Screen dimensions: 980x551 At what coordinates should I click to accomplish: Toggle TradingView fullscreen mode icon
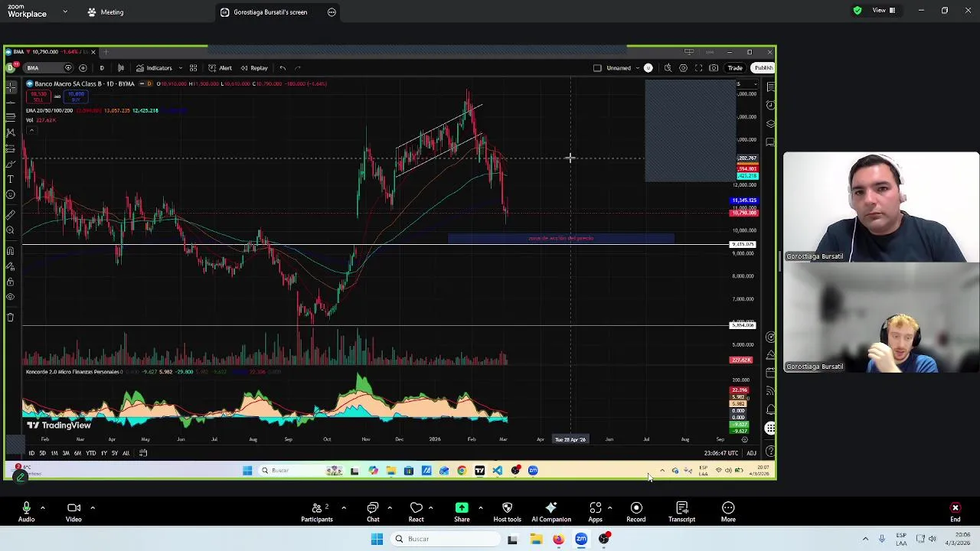click(x=698, y=68)
